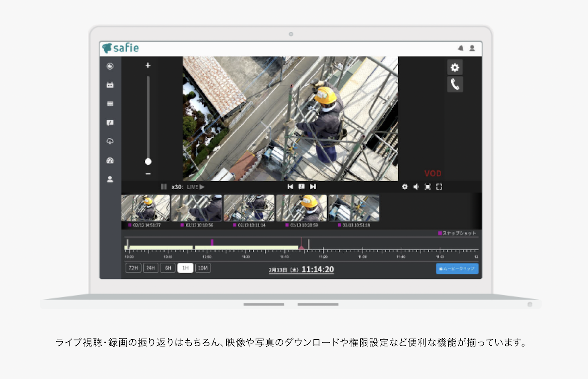Screen dimensions: 588x379
Task: Click the phone call icon on the video
Action: point(455,84)
